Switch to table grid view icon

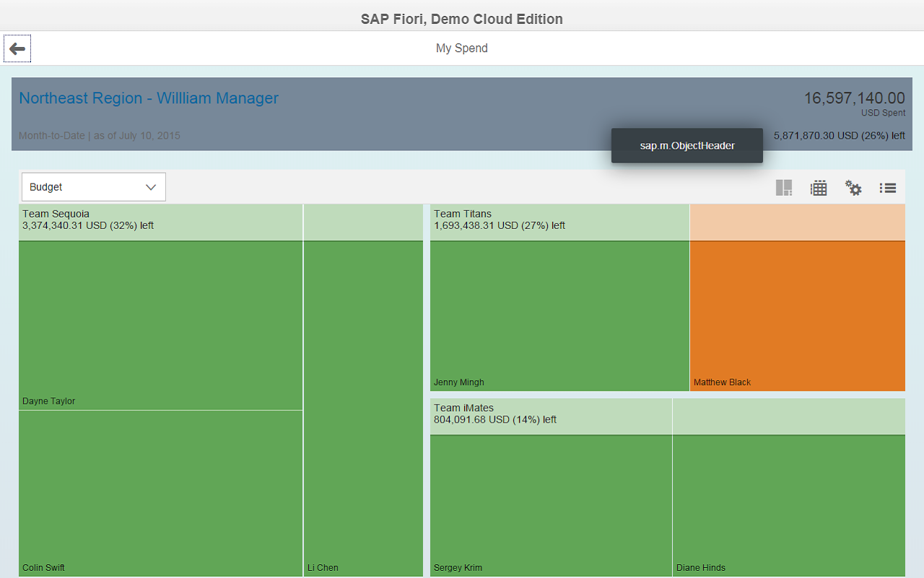pos(819,188)
